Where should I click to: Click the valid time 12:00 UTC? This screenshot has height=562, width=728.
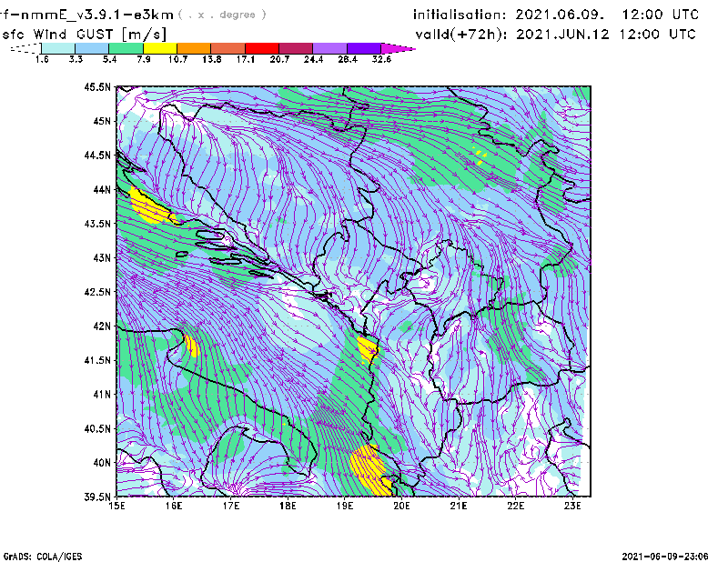point(657,35)
